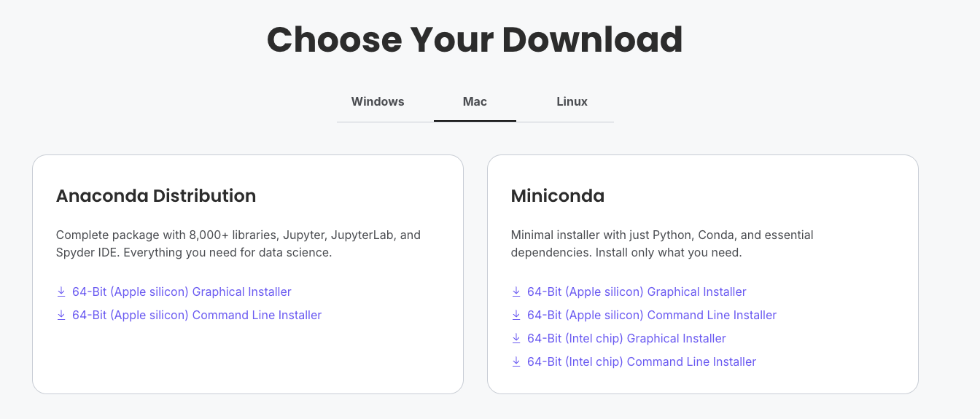Viewport: 980px width, 419px height.
Task: Click download icon beside Miniconda Apple silicon Graphical Installer
Action: (516, 292)
